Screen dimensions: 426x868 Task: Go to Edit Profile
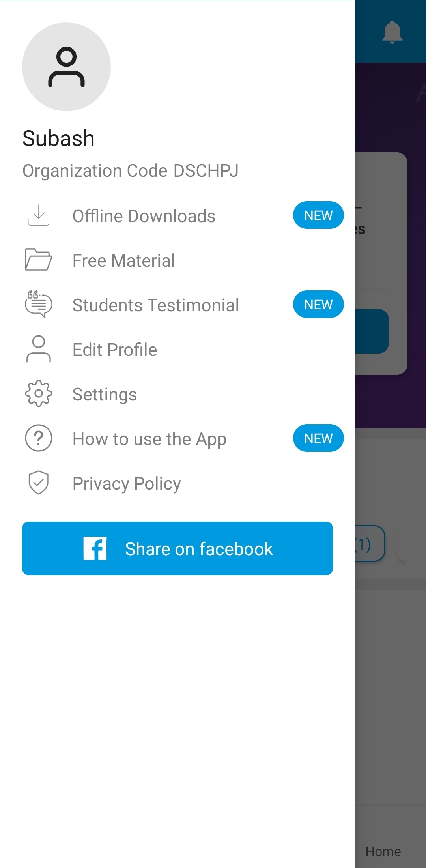pyautogui.click(x=115, y=350)
